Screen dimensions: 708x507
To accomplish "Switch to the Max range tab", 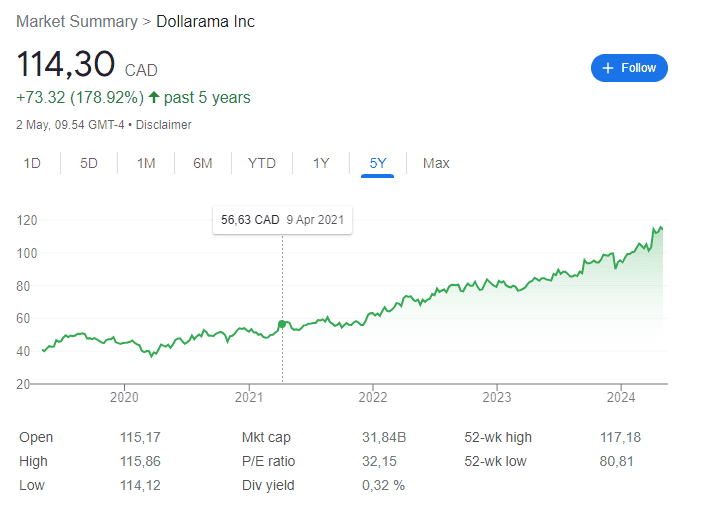I will (436, 163).
